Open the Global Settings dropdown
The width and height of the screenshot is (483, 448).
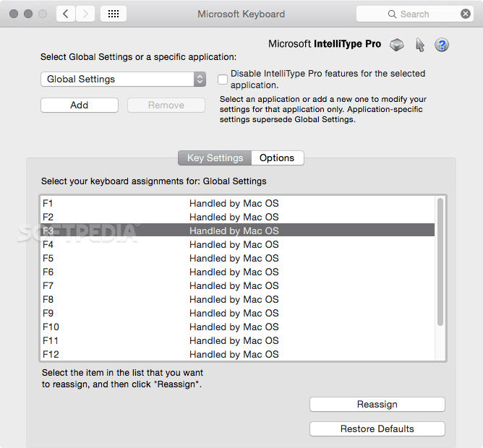(x=123, y=79)
